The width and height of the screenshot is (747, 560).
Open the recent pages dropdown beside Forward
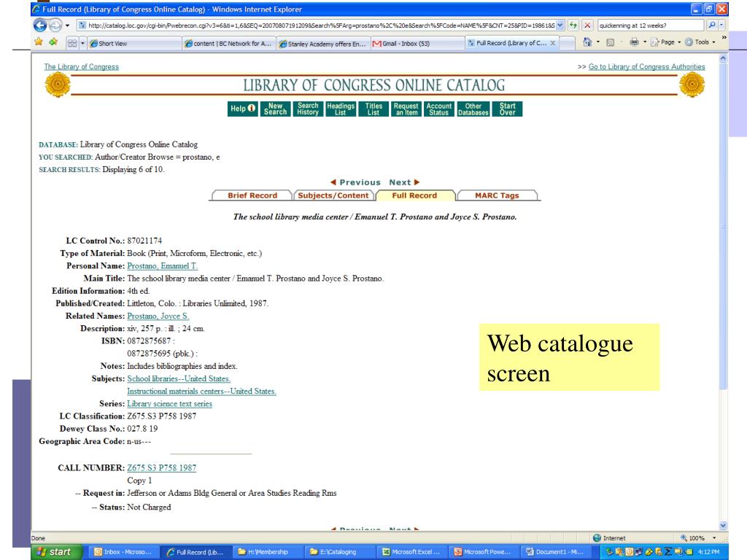coord(67,26)
